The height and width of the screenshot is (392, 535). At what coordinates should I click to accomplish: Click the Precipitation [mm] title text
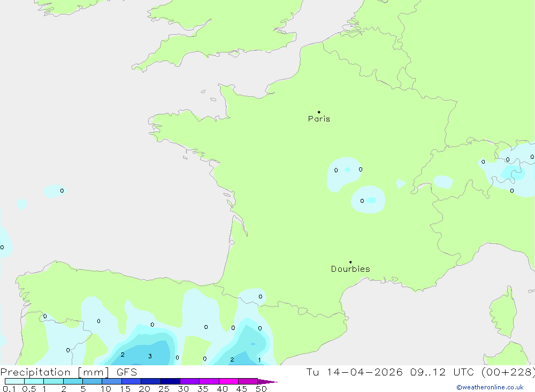click(55, 372)
